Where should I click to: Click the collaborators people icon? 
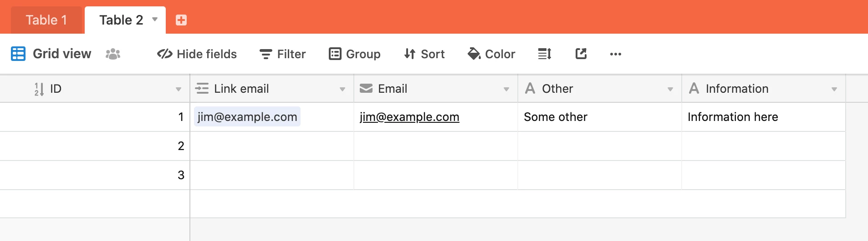[113, 54]
